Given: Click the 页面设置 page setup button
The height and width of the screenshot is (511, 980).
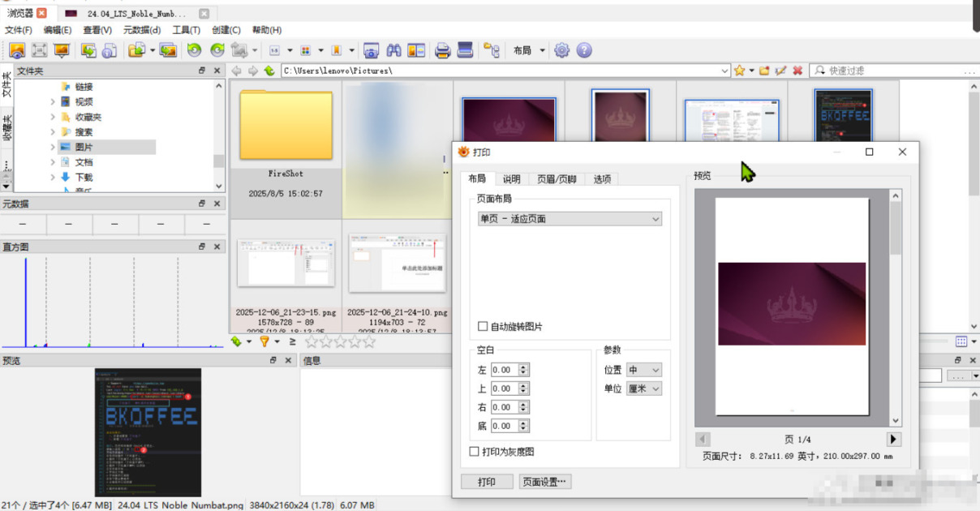Looking at the screenshot, I should (545, 482).
